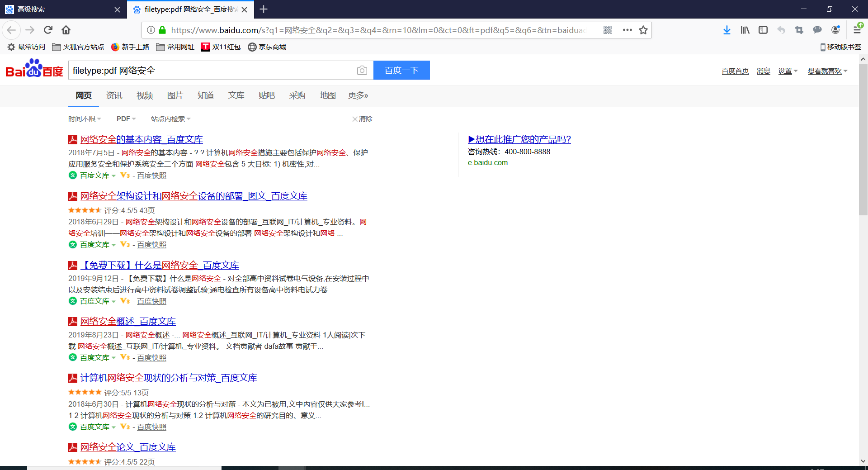Image resolution: width=868 pixels, height=470 pixels.
Task: Open result 网络安全的基本内容_百度文库
Action: [x=142, y=140]
